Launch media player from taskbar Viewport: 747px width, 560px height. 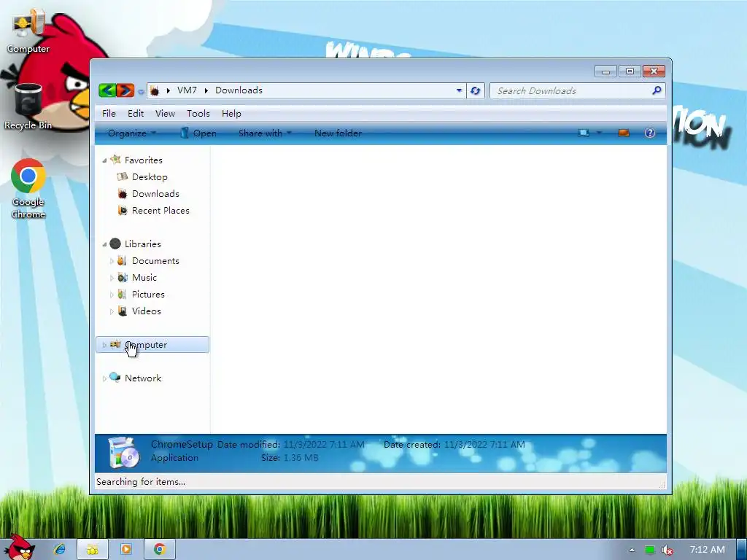pyautogui.click(x=125, y=550)
